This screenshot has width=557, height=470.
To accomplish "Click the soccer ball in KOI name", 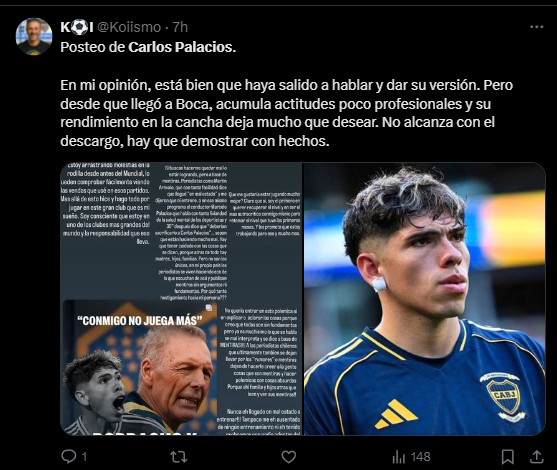I will [79, 27].
